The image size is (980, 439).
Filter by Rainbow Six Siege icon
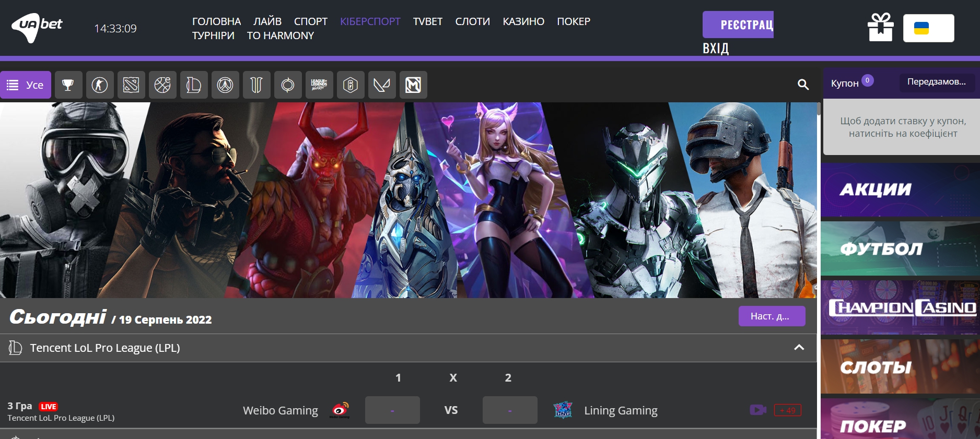(x=351, y=85)
